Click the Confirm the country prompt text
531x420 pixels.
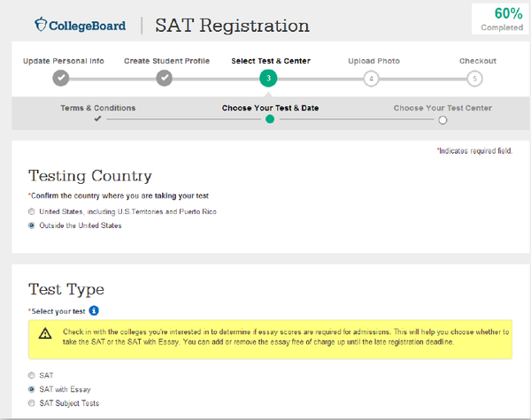click(119, 195)
